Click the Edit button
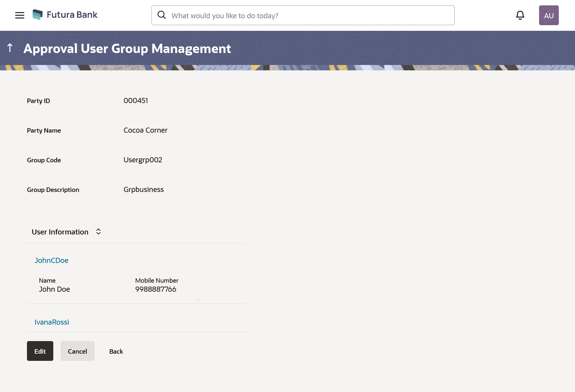Image resolution: width=575 pixels, height=392 pixels. [x=40, y=351]
